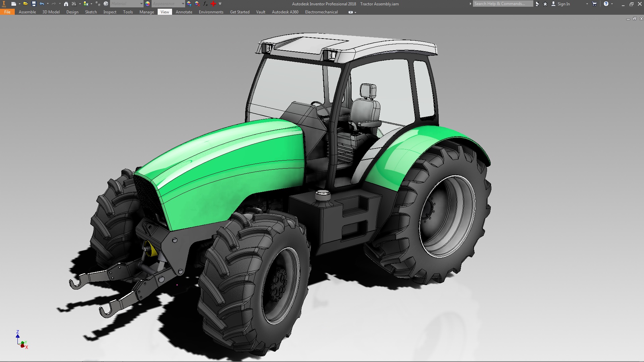The image size is (644, 362).
Task: Switch to the Design tab
Action: click(72, 12)
